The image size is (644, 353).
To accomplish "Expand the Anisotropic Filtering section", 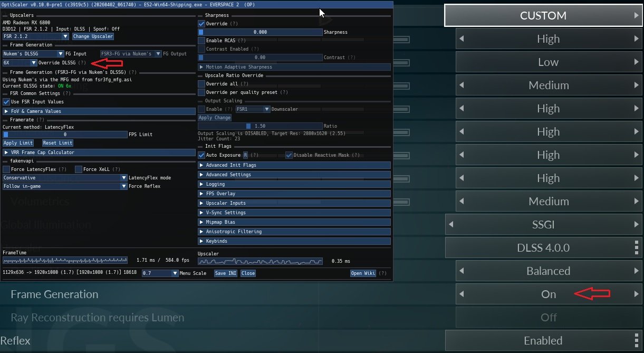I will click(x=294, y=232).
